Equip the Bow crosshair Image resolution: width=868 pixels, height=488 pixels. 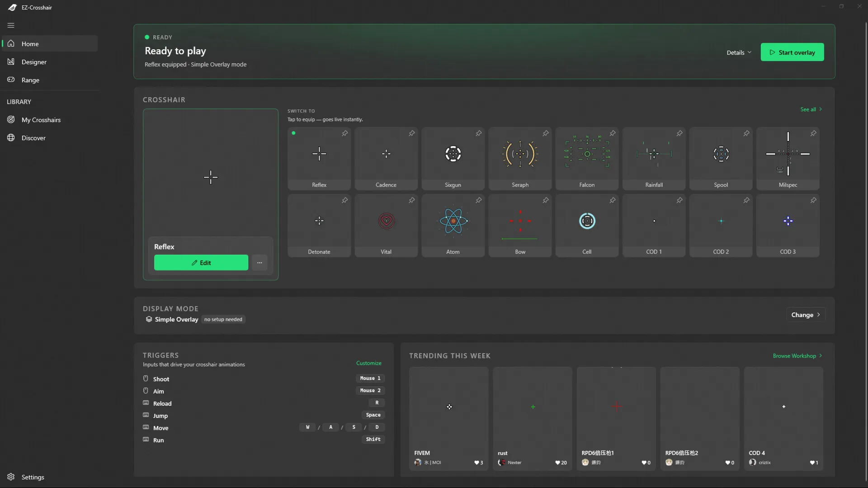coord(520,225)
